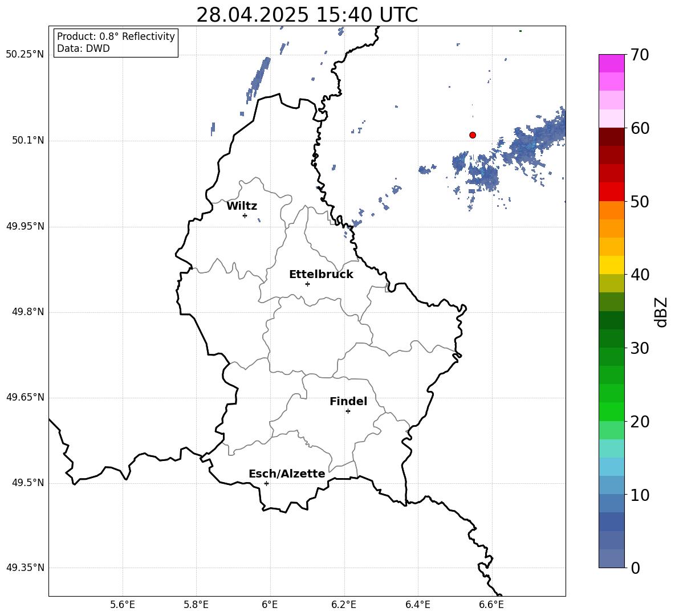Screen dimensions: 675x616
Task: Click the Ettelbruck station cross marker
Action: (x=307, y=284)
